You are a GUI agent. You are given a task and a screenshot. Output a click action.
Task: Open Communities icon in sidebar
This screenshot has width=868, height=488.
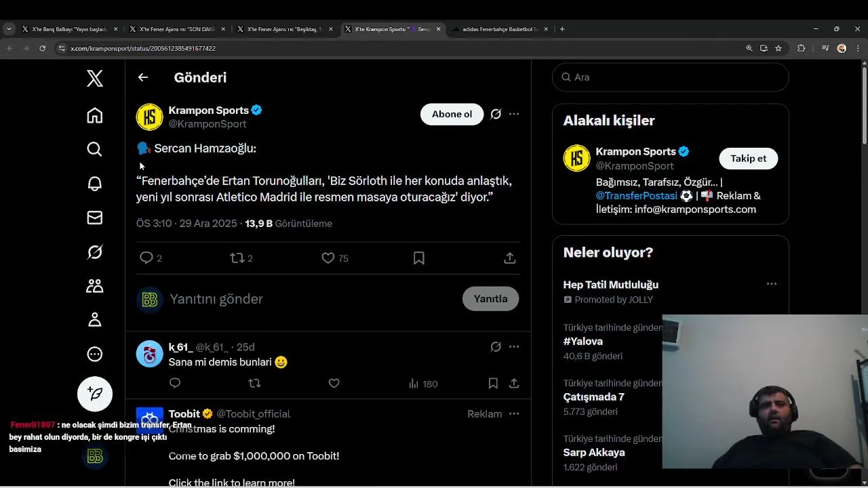tap(95, 286)
